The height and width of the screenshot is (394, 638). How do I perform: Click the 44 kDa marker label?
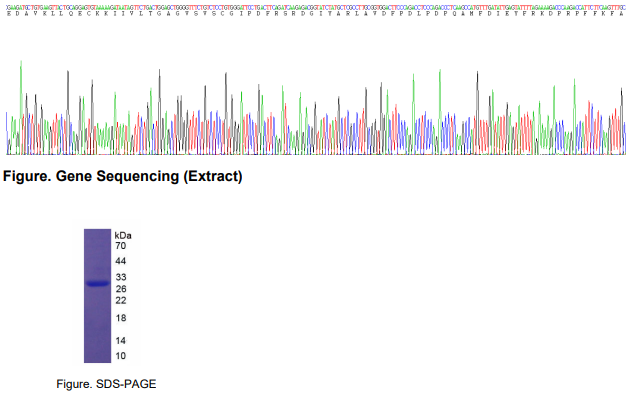(120, 261)
